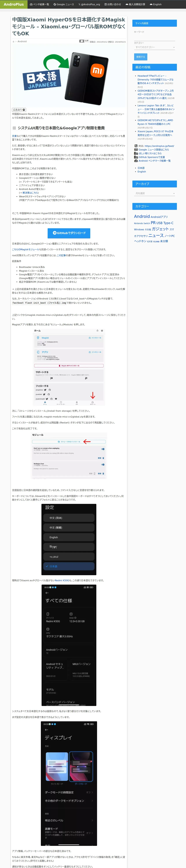Click the 設定 language list screenshot

(69, 539)
